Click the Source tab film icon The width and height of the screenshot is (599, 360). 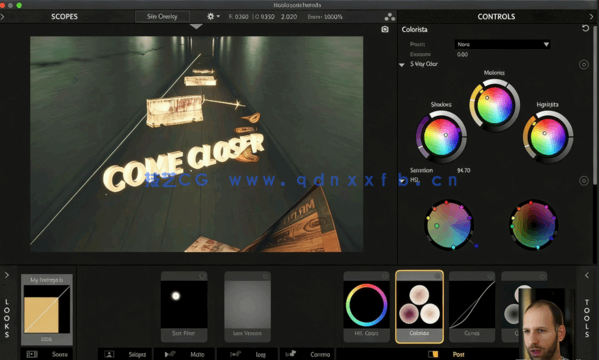coord(32,354)
